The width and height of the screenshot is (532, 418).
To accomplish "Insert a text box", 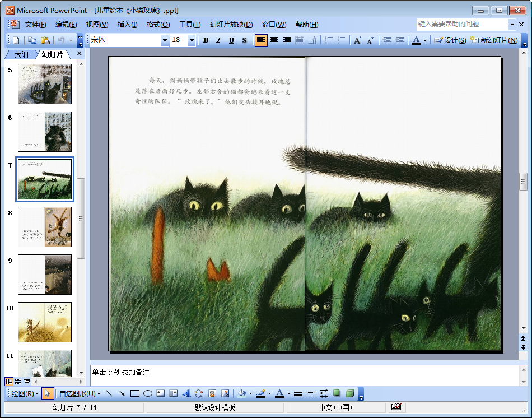I will (x=161, y=393).
